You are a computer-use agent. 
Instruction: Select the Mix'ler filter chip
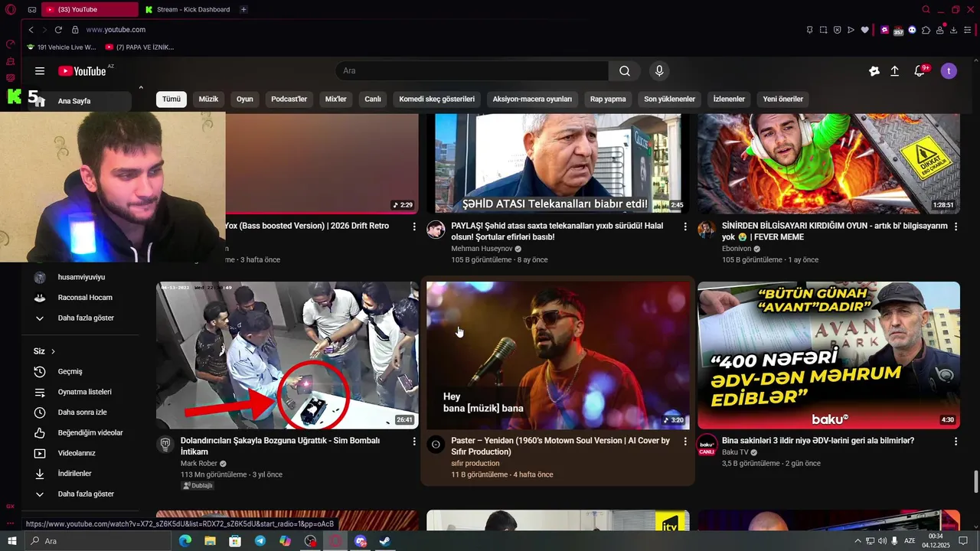click(335, 99)
